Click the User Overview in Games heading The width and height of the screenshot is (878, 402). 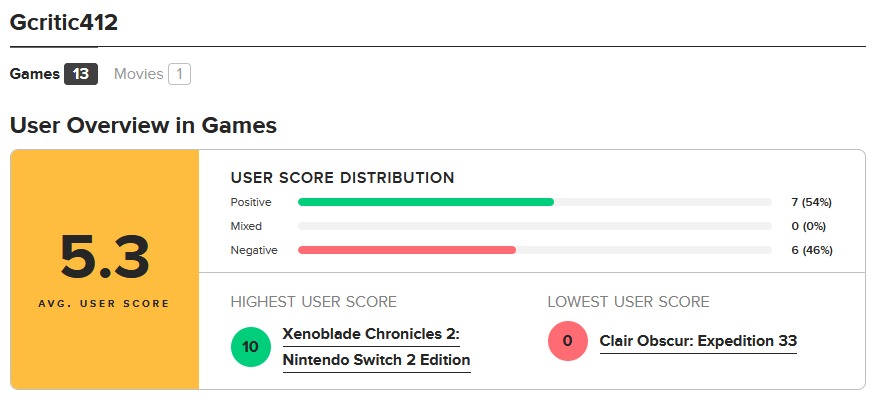[143, 125]
